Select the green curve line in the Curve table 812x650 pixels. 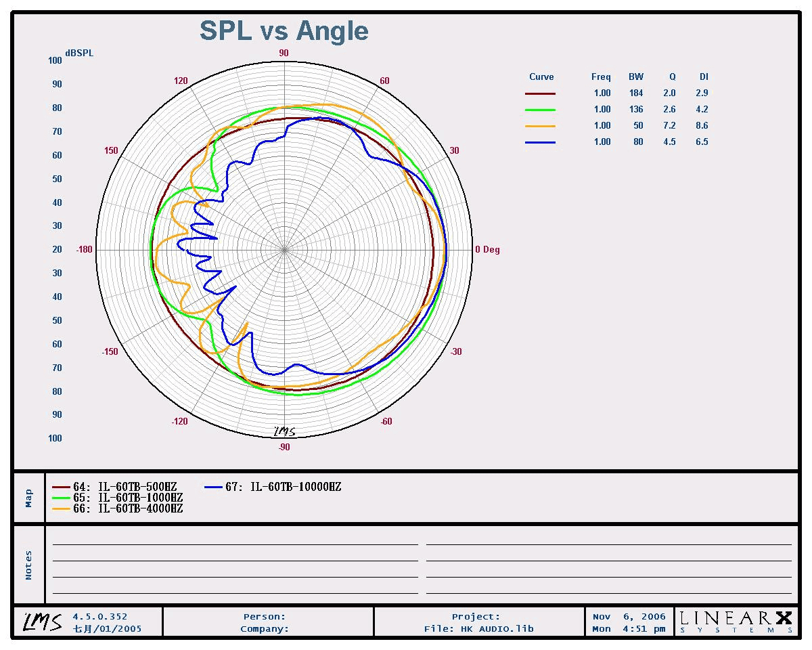(540, 110)
